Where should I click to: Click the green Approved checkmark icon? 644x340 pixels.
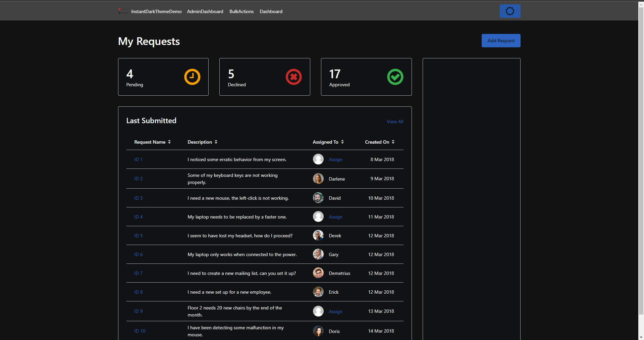tap(395, 77)
